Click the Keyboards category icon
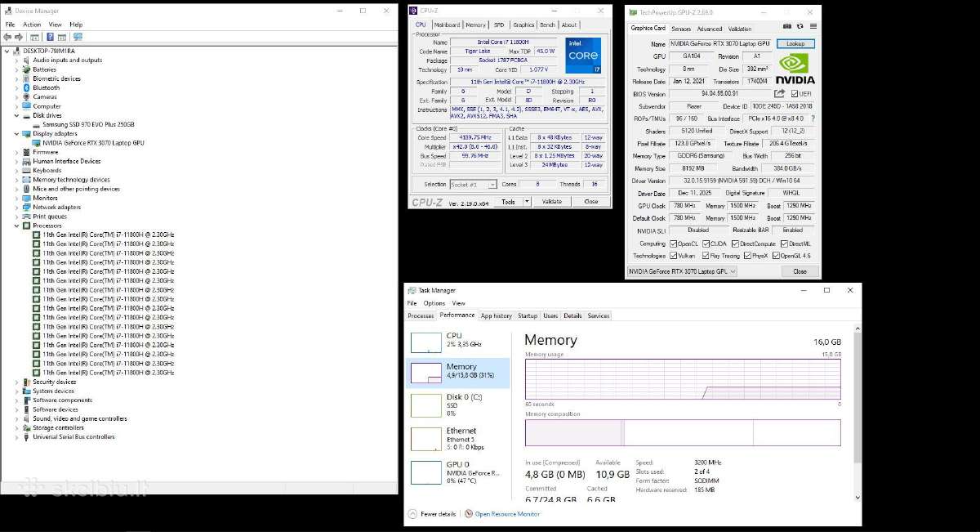The image size is (980, 532). point(26,170)
